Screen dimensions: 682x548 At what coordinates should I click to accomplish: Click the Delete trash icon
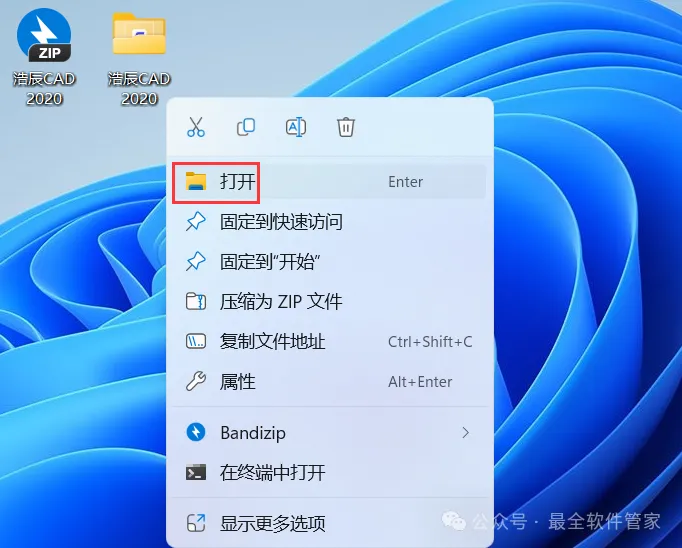click(x=346, y=127)
